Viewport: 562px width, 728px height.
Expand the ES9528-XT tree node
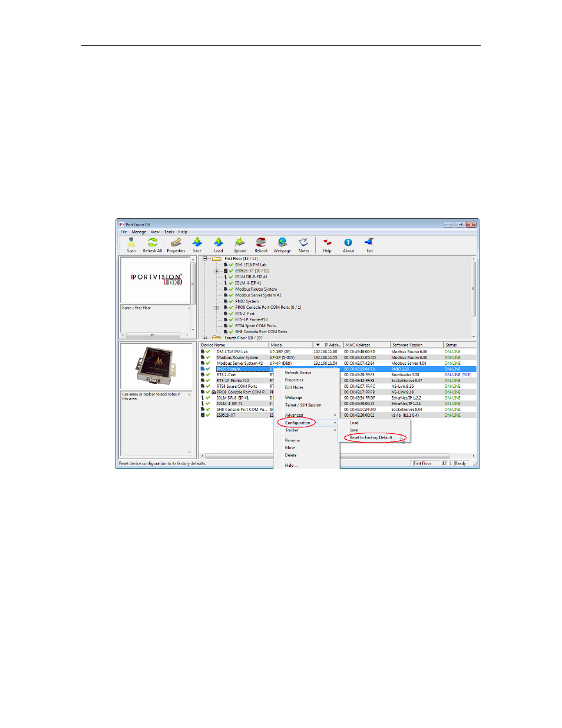[x=216, y=271]
